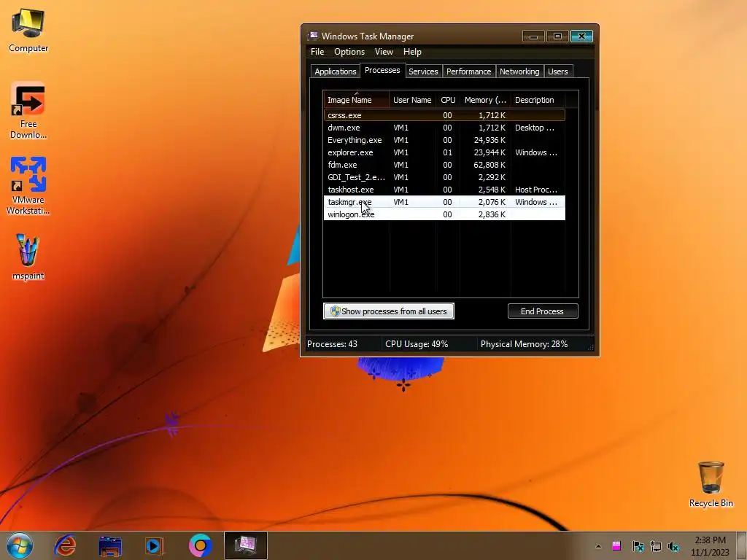Open the network tray icon

tap(656, 546)
